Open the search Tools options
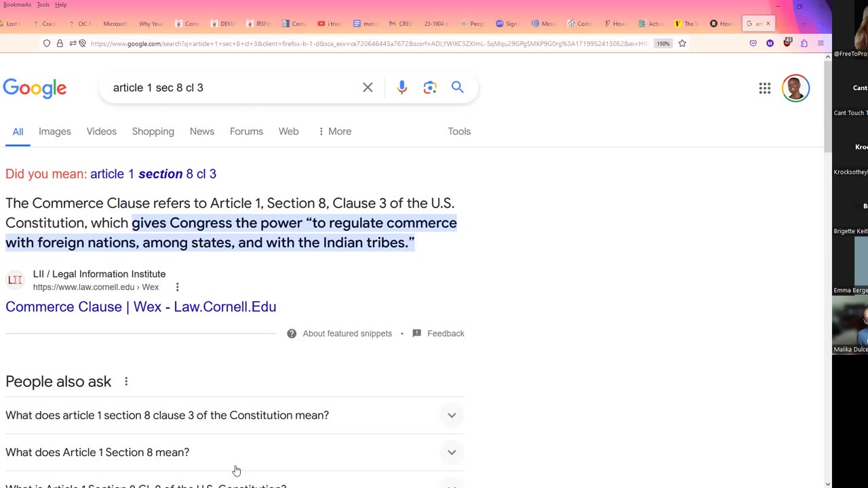Image resolution: width=868 pixels, height=488 pixels. click(459, 131)
